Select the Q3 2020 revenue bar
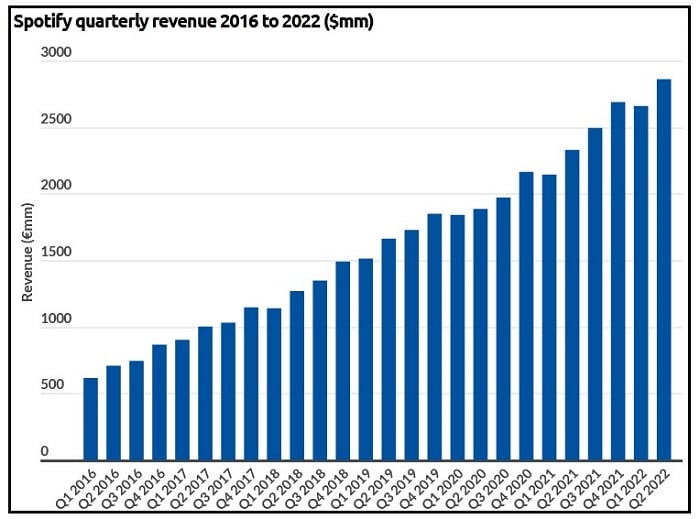The image size is (700, 519). pyautogui.click(x=504, y=329)
